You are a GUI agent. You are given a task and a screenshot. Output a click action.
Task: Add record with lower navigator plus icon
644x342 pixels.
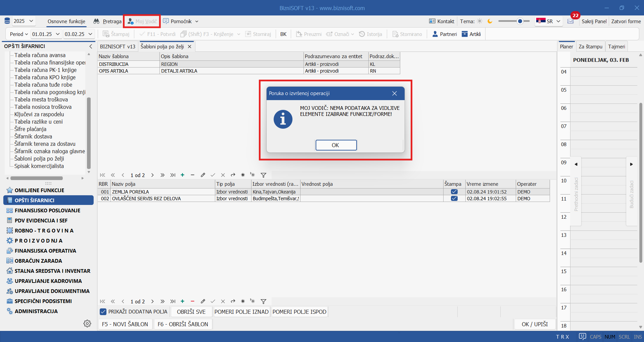(182, 301)
